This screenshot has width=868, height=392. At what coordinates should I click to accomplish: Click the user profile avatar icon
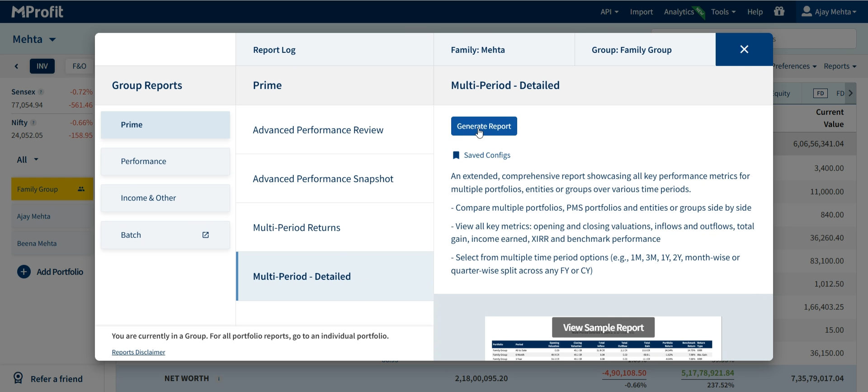tap(807, 11)
